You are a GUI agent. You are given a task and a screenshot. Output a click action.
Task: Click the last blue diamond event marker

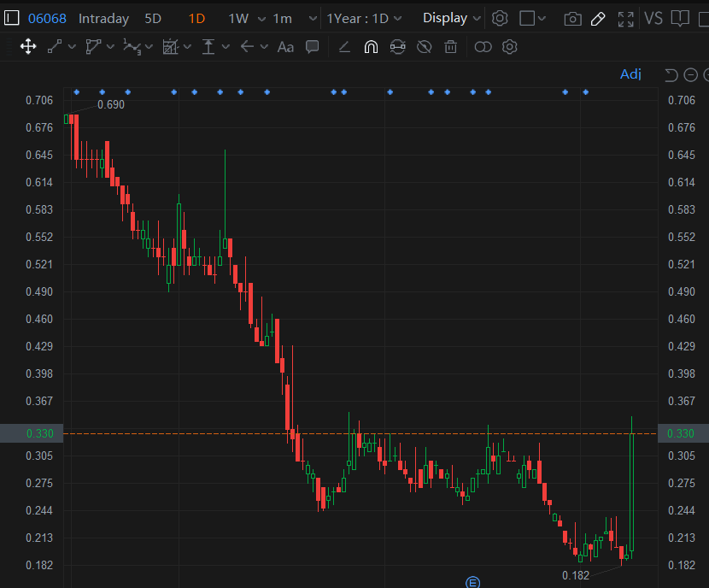pos(585,92)
